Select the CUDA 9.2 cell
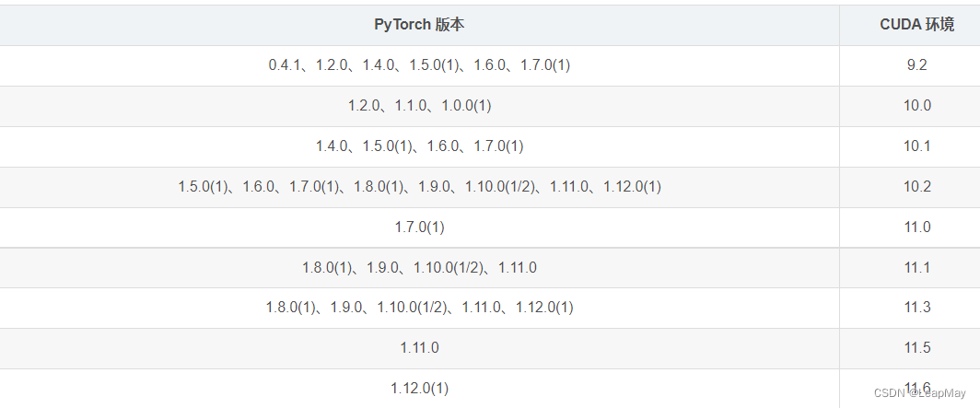980x408 pixels. [x=916, y=65]
